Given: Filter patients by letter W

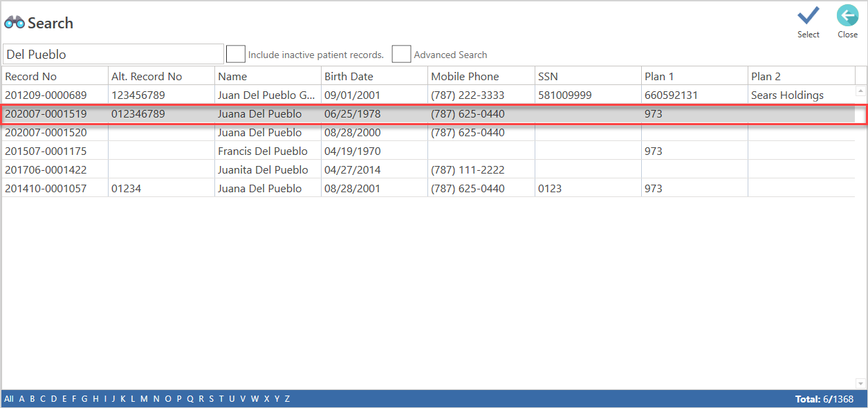Looking at the screenshot, I should click(x=255, y=399).
